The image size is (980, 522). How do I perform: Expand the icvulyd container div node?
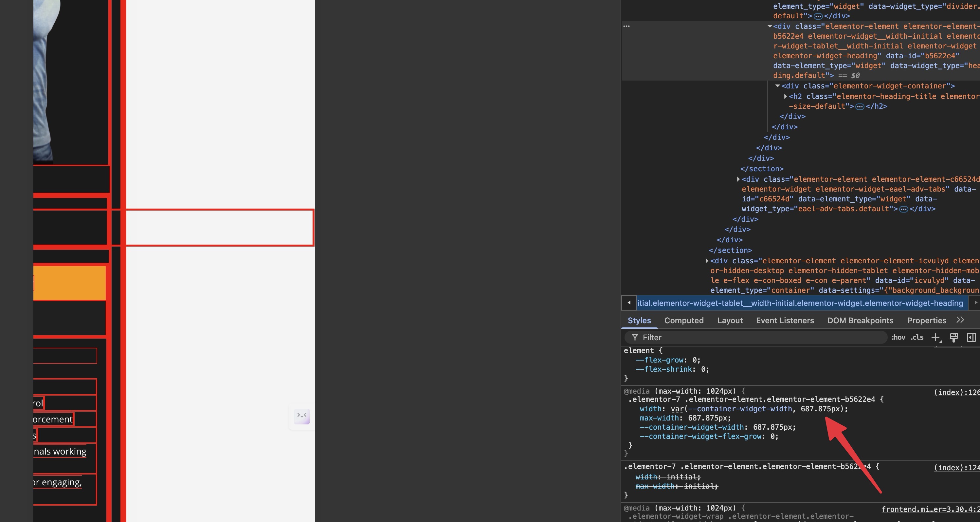click(707, 261)
